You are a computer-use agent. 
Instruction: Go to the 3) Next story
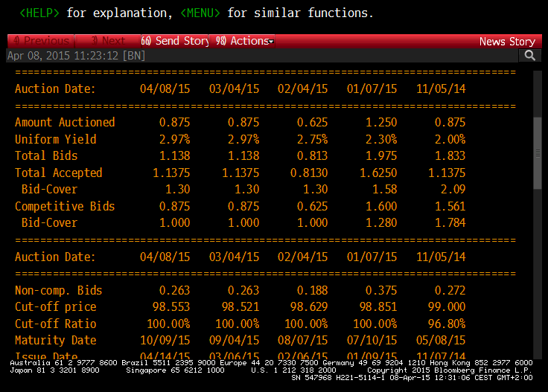tap(108, 41)
